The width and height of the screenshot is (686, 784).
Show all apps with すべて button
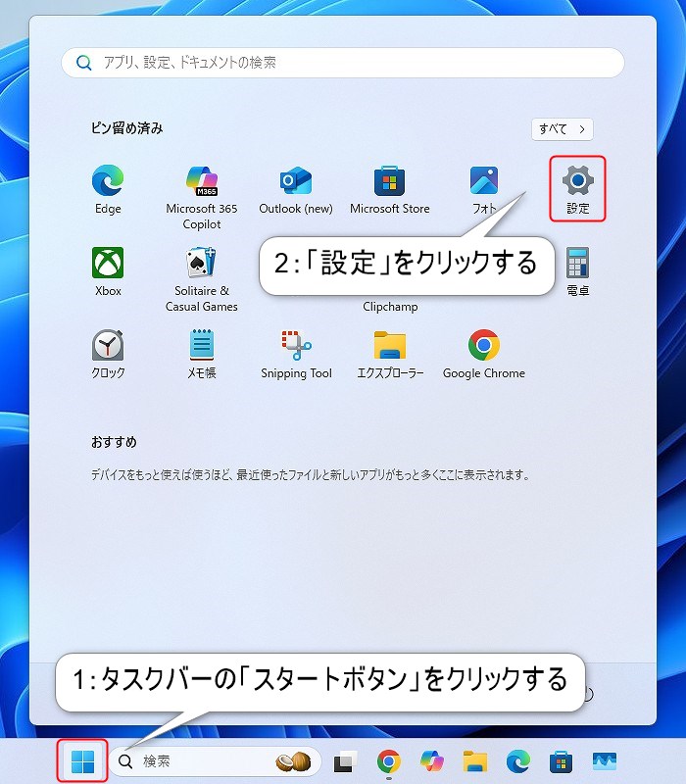point(562,129)
